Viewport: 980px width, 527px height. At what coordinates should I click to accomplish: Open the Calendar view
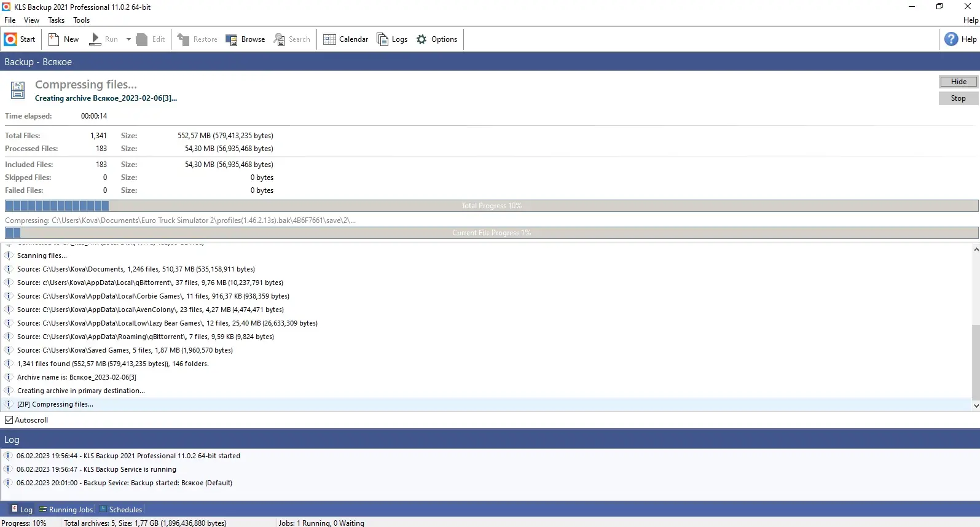tap(345, 39)
